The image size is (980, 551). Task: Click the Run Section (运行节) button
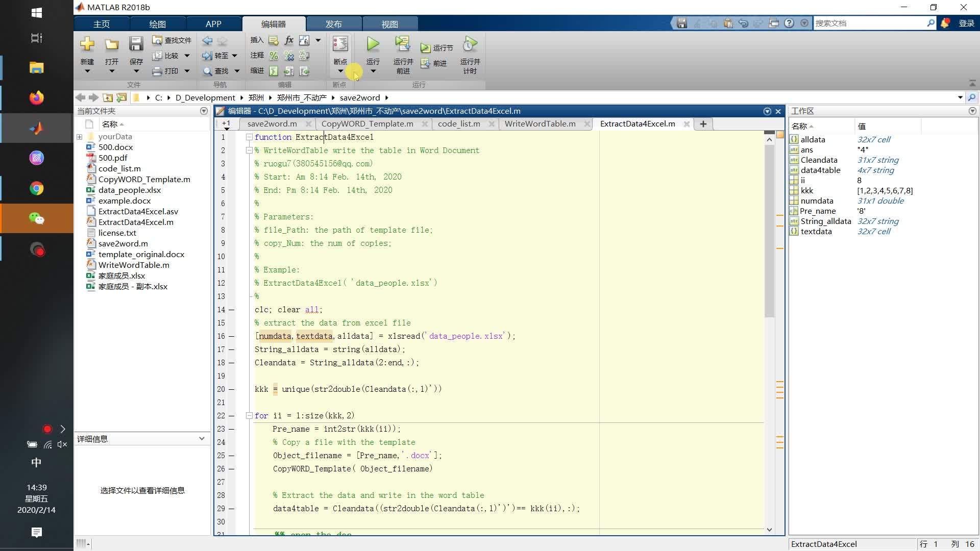(437, 47)
